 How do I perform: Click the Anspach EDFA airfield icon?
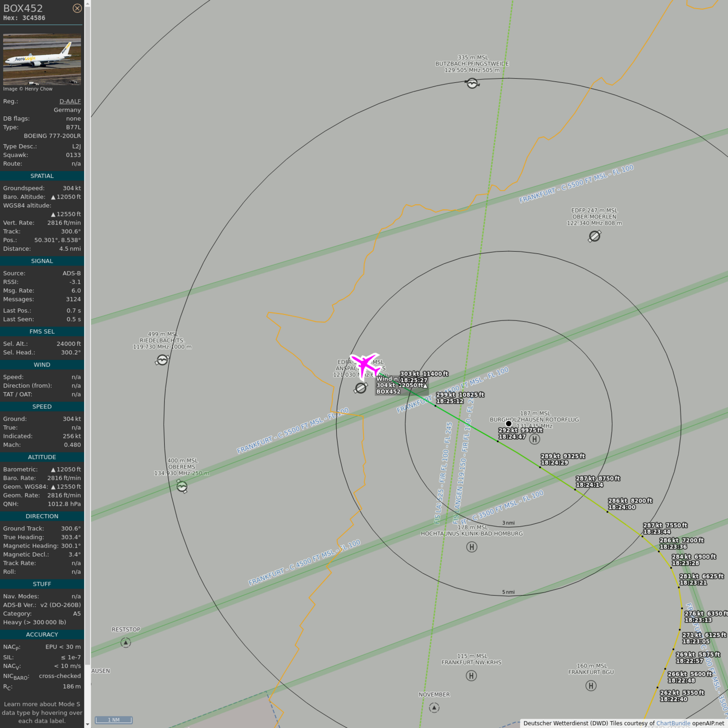[x=360, y=388]
